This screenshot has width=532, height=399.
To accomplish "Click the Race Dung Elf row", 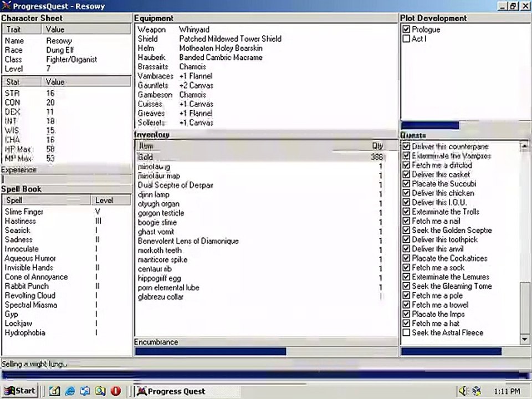I will [x=66, y=50].
